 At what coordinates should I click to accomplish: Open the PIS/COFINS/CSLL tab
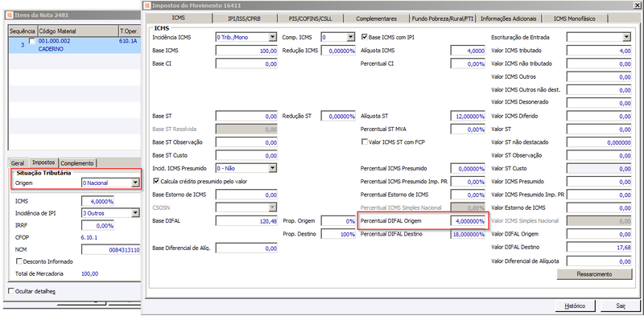310,18
